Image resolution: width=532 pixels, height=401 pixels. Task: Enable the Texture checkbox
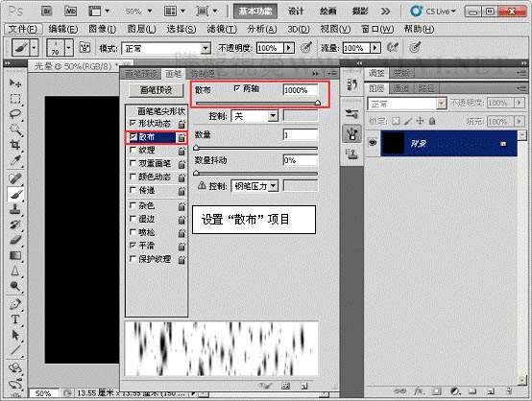[133, 150]
